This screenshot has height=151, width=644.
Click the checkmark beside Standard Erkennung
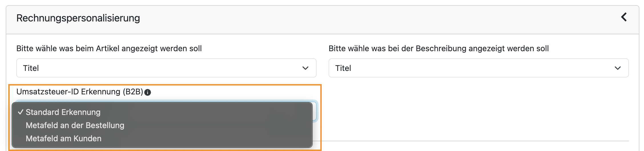20,112
